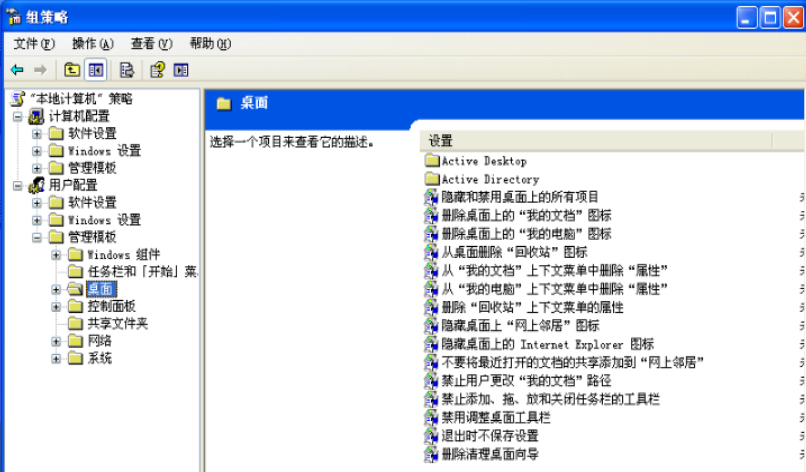Click the Up one level folder icon

[72, 70]
